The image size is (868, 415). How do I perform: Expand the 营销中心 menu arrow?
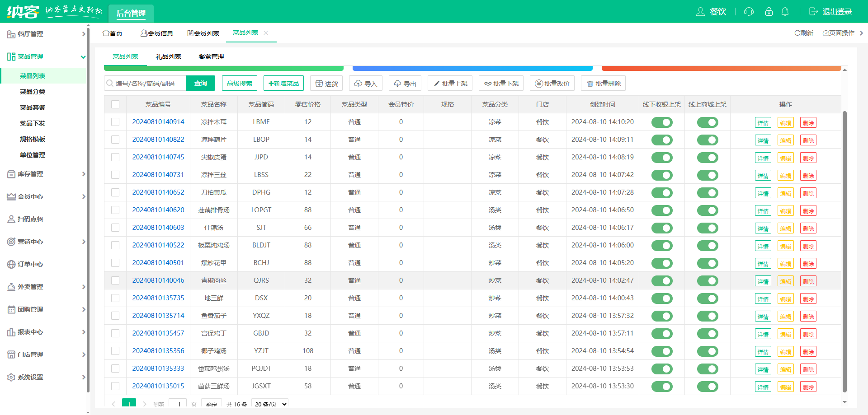[83, 242]
